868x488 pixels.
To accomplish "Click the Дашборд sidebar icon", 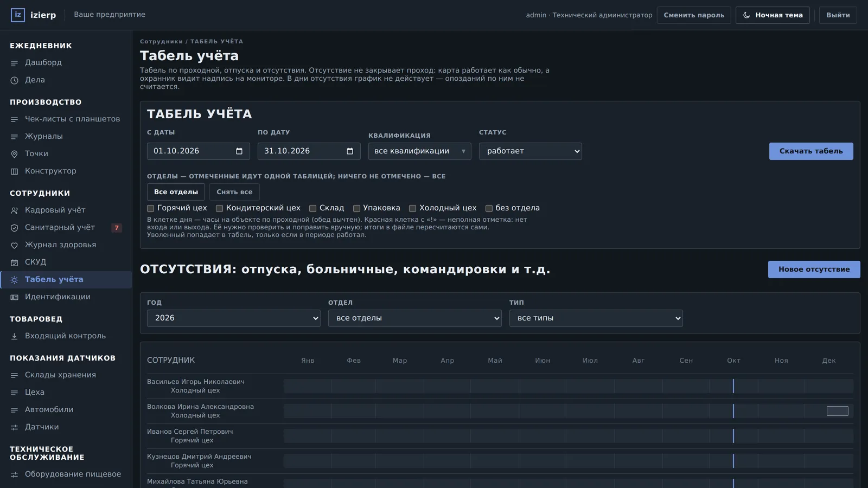I will (15, 63).
